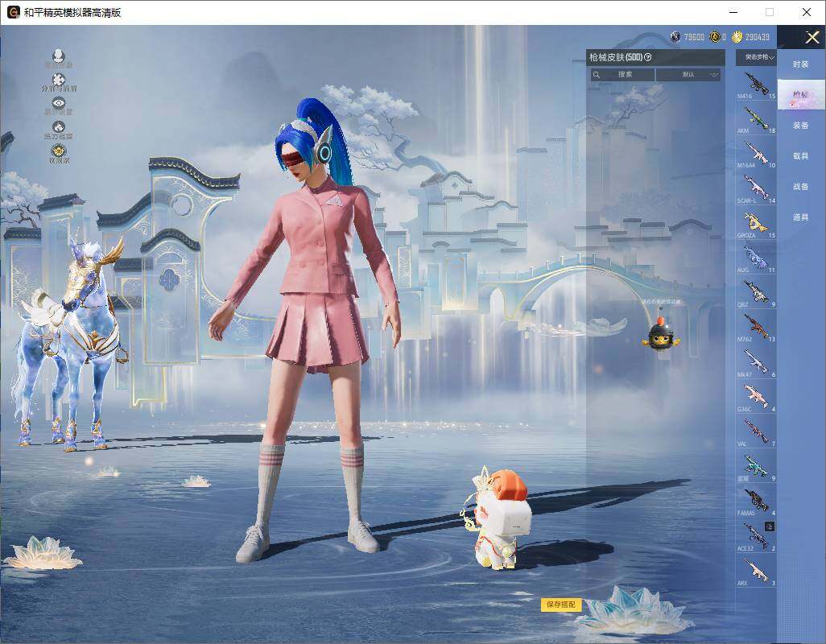Screen dimensions: 826x644
Task: Click the 枪械皮肤(500) panel title
Action: point(616,57)
